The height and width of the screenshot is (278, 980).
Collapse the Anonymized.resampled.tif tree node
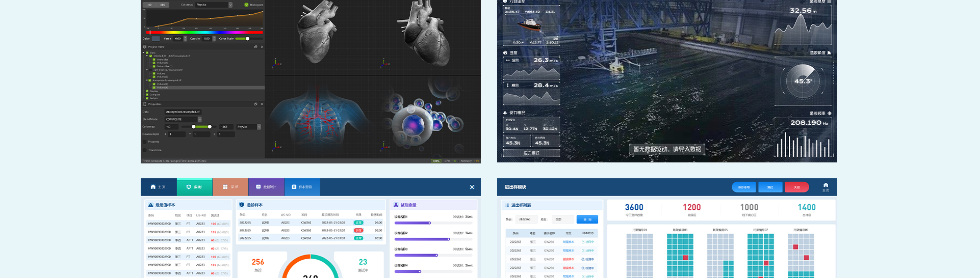147,80
